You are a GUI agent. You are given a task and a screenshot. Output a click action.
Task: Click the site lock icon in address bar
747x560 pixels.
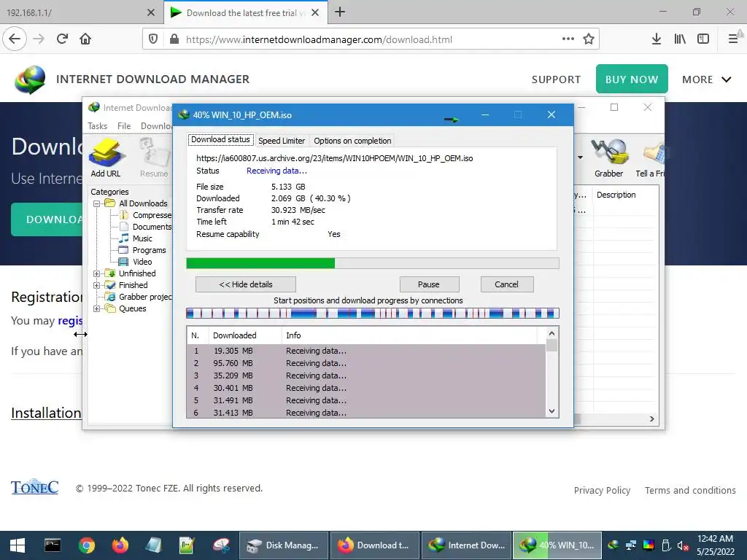(174, 39)
